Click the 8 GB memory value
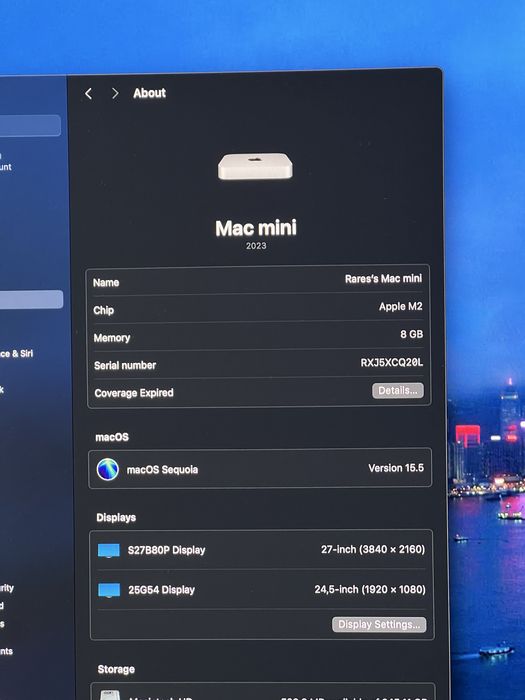The width and height of the screenshot is (525, 700). click(411, 334)
